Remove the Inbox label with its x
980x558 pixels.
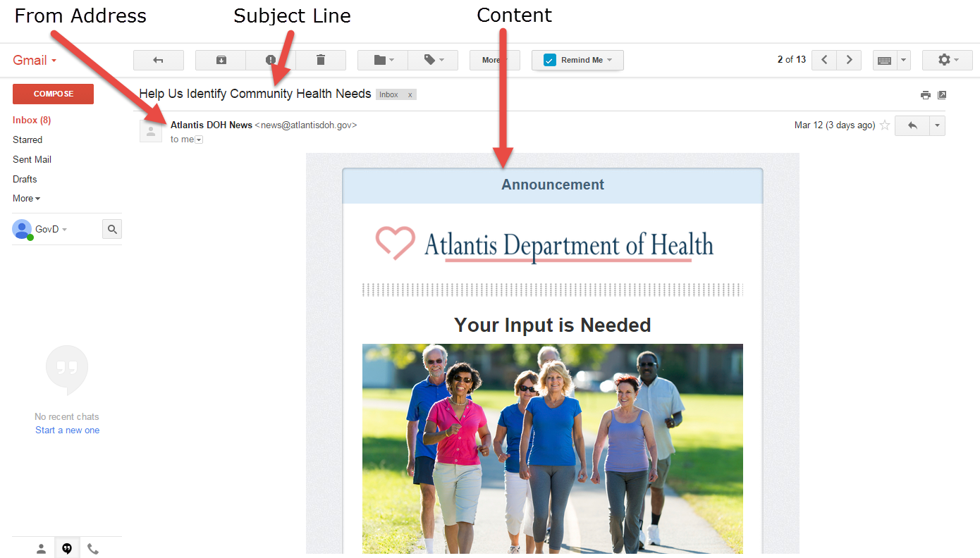coord(410,94)
